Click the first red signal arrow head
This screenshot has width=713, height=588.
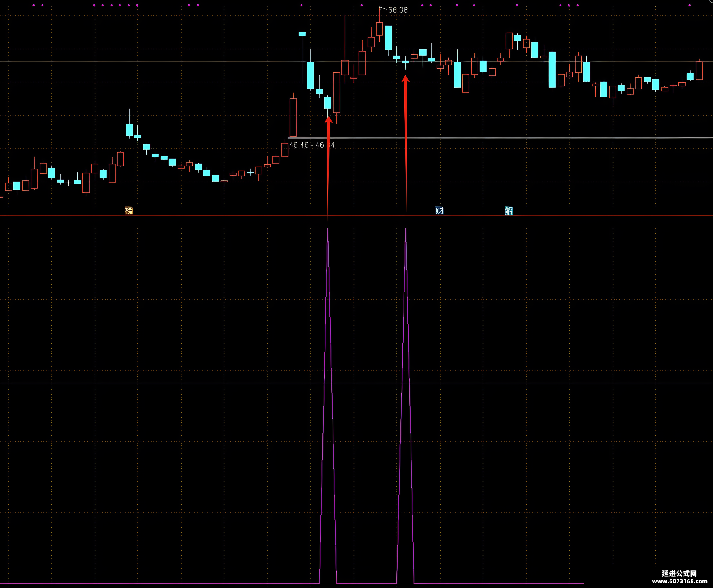click(x=328, y=120)
